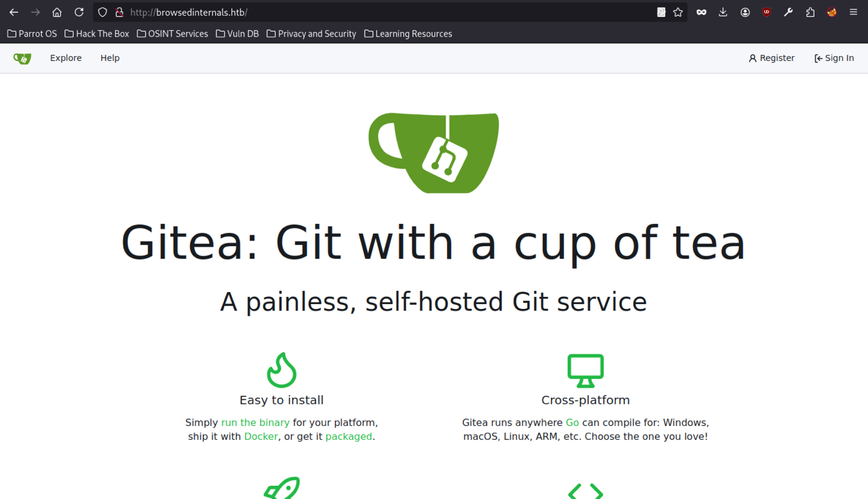Open the browser downloads icon
Screen dimensions: 868x499
723,12
